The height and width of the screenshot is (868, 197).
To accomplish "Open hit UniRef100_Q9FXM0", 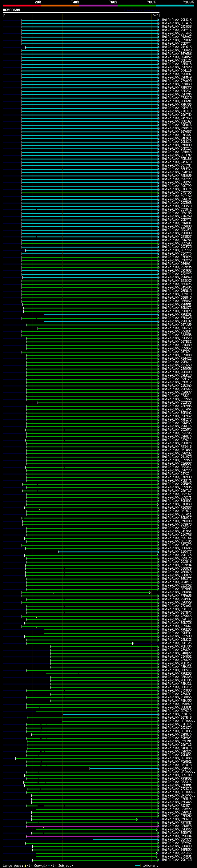I will tap(176, 94).
